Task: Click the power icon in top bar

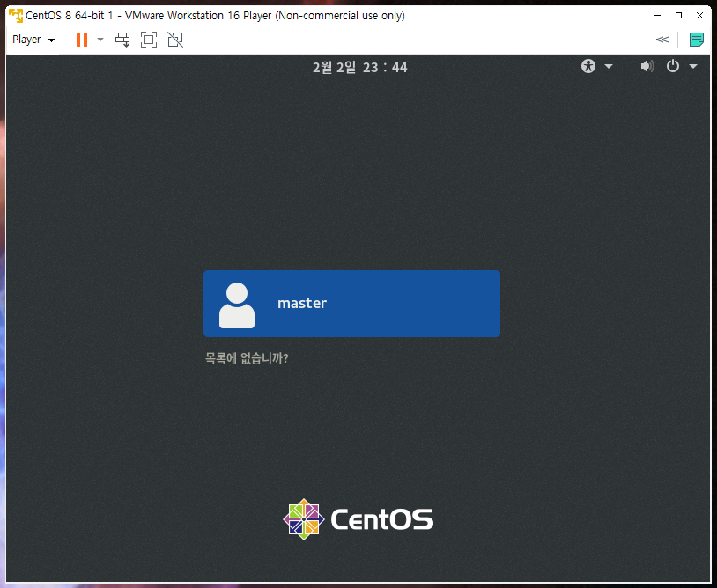Action: [x=672, y=66]
